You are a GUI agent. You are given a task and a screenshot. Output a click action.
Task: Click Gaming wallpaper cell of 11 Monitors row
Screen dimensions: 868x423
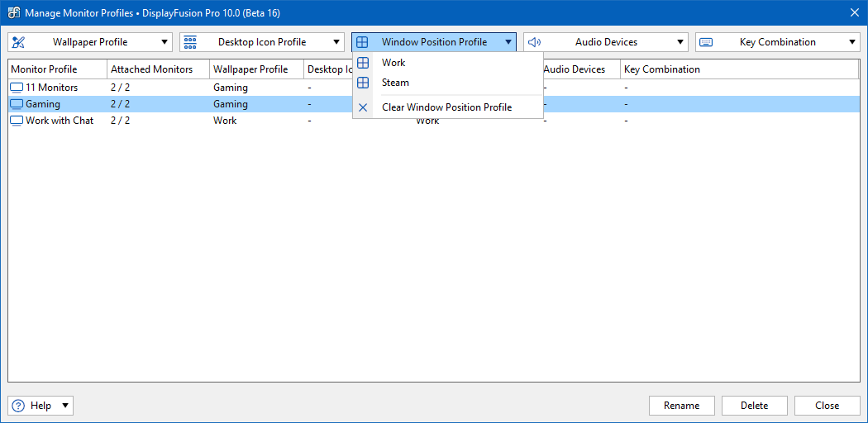point(231,88)
